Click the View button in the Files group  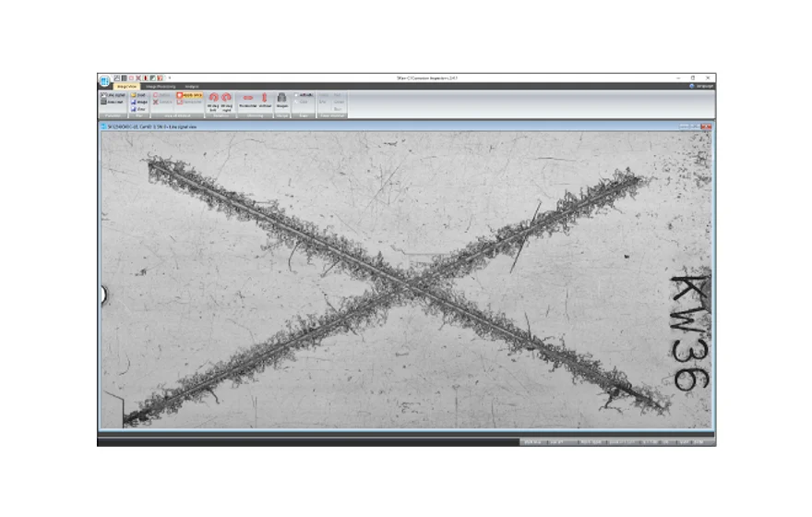point(139,108)
